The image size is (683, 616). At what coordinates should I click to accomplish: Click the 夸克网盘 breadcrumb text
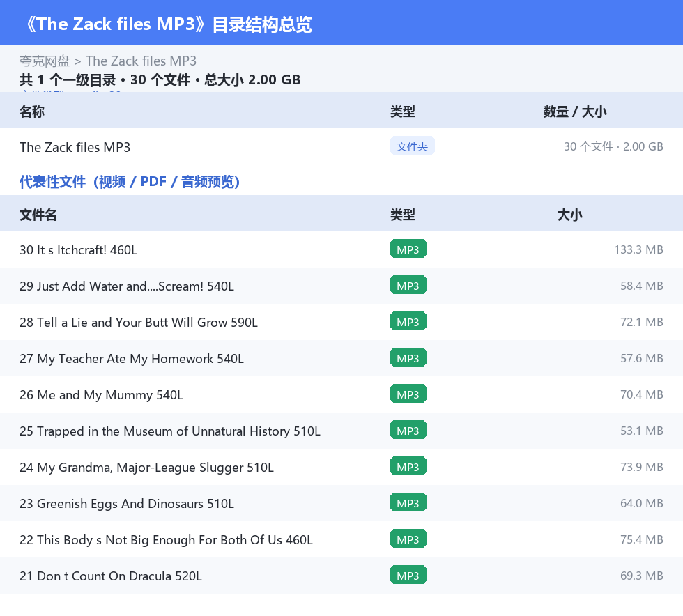click(45, 61)
